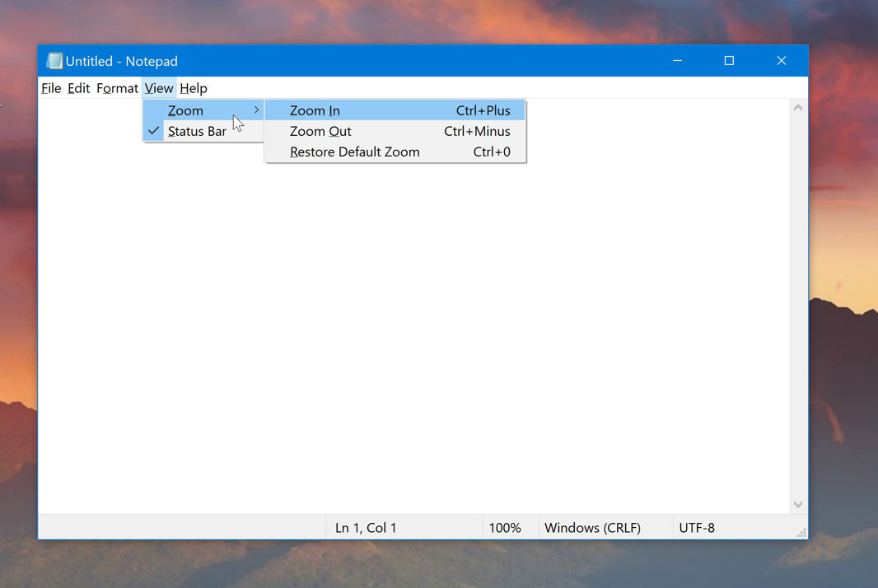Select Restore Default Zoom
The image size is (878, 588).
tap(354, 152)
